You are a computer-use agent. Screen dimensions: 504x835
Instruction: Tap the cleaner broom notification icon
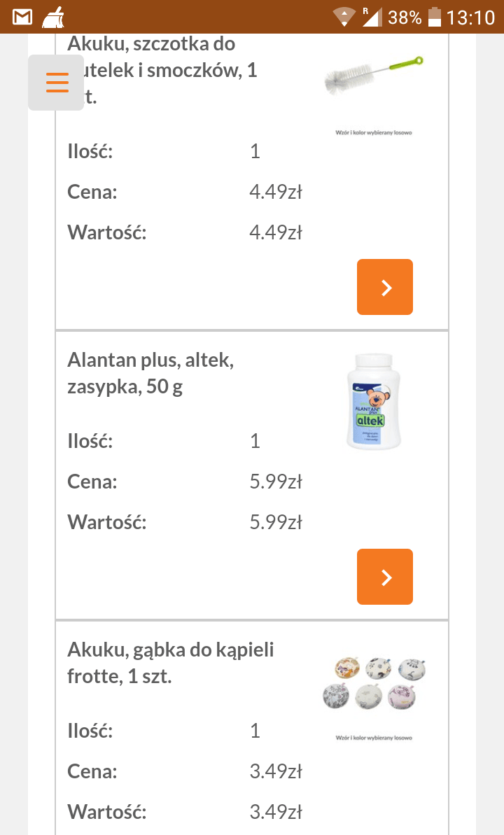pyautogui.click(x=52, y=17)
